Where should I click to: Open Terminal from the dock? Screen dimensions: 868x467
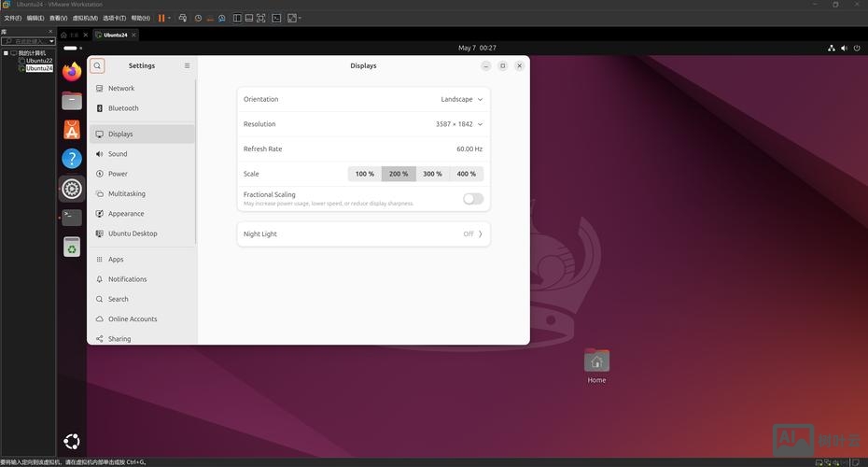pyautogui.click(x=72, y=218)
